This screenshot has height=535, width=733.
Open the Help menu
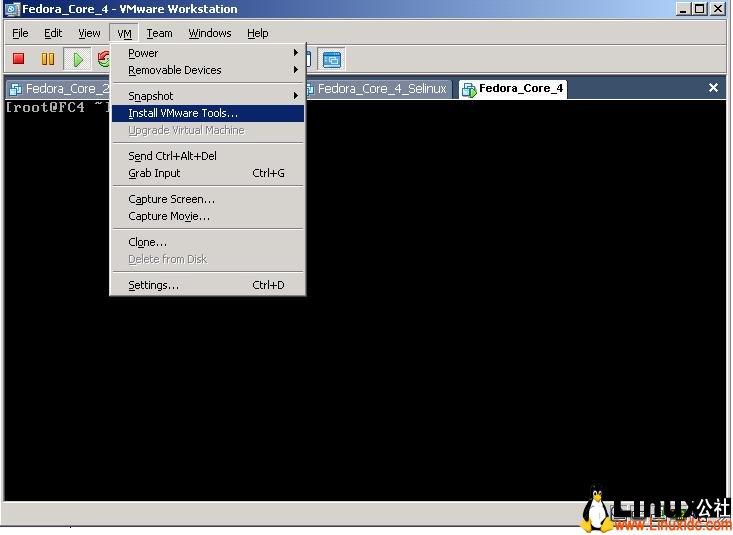coord(258,33)
